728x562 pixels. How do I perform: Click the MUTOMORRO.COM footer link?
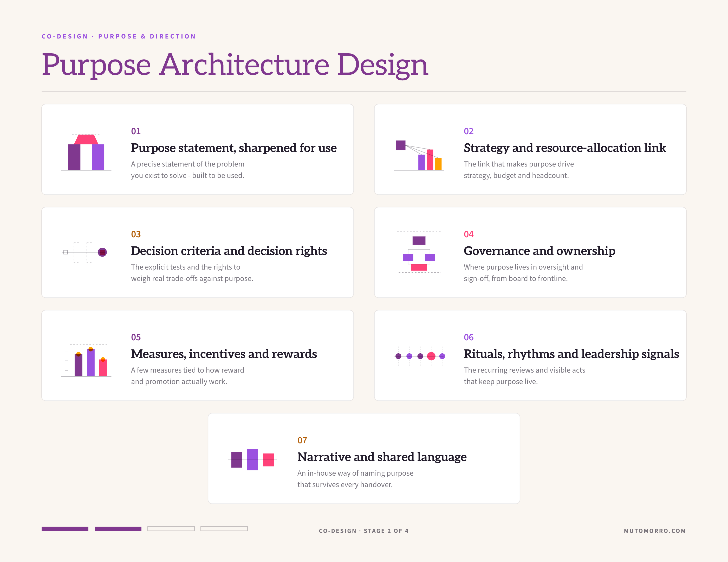tap(655, 531)
